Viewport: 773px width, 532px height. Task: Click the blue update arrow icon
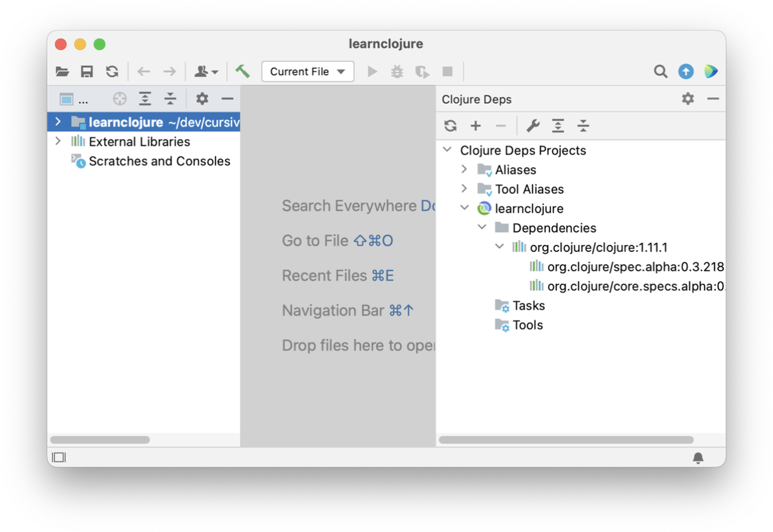tap(686, 72)
